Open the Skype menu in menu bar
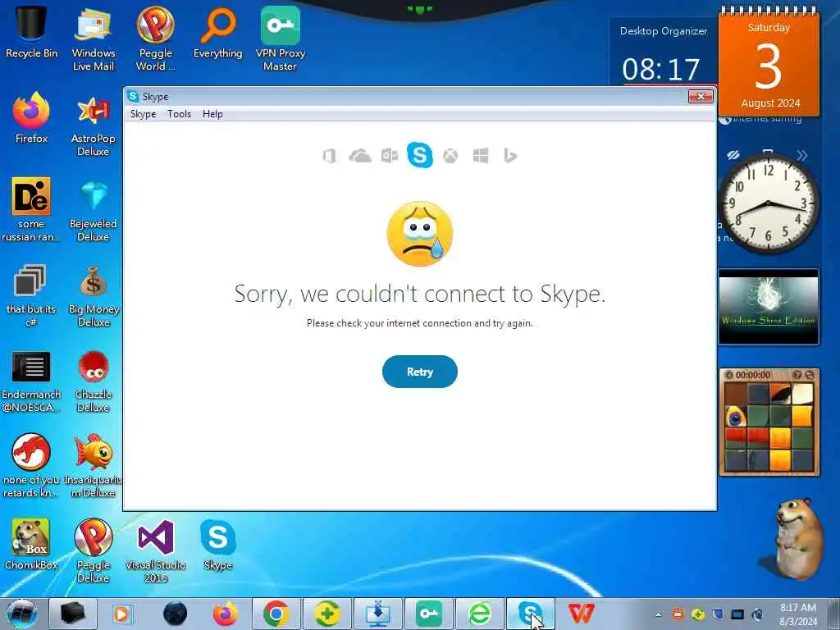The image size is (840, 630). (143, 114)
